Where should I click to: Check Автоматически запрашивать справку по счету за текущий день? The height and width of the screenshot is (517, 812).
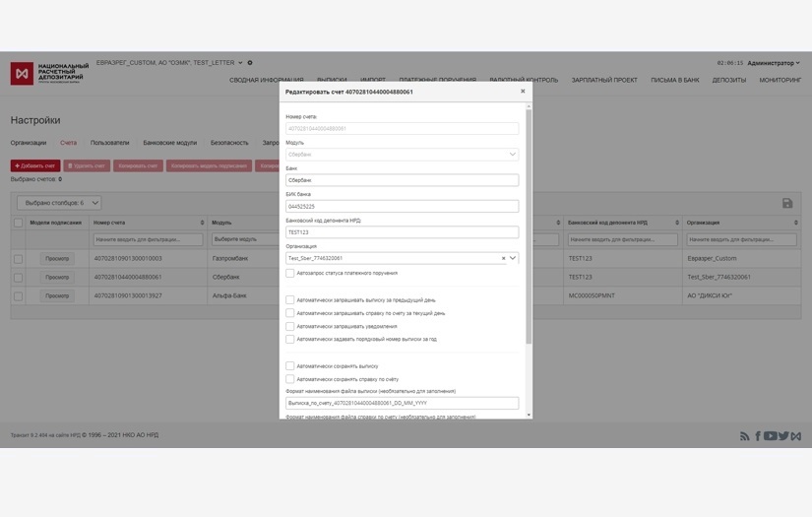point(290,313)
